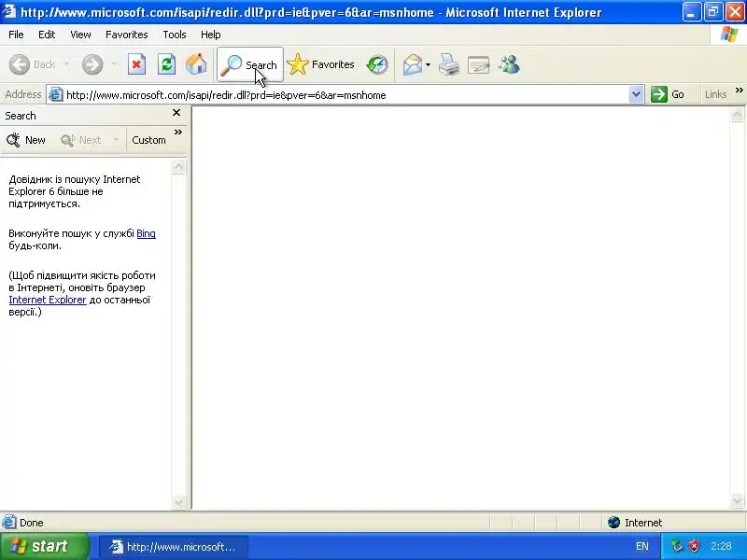Stop page loading with the red X icon
Image resolution: width=747 pixels, height=560 pixels.
[136, 64]
